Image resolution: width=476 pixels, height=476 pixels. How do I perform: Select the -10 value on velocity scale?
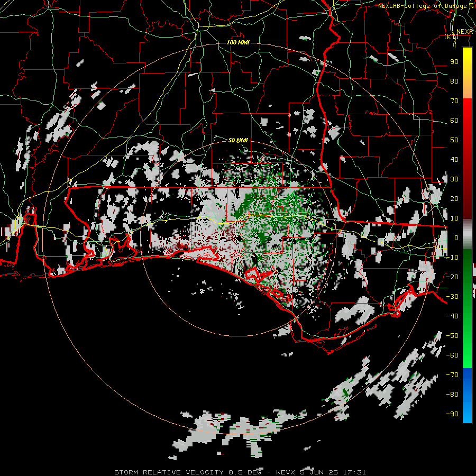pyautogui.click(x=452, y=258)
